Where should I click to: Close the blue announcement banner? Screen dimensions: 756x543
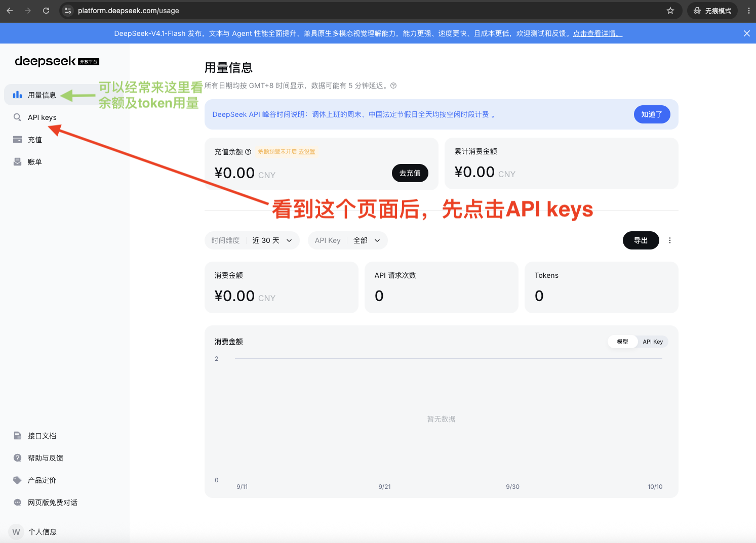(x=747, y=33)
